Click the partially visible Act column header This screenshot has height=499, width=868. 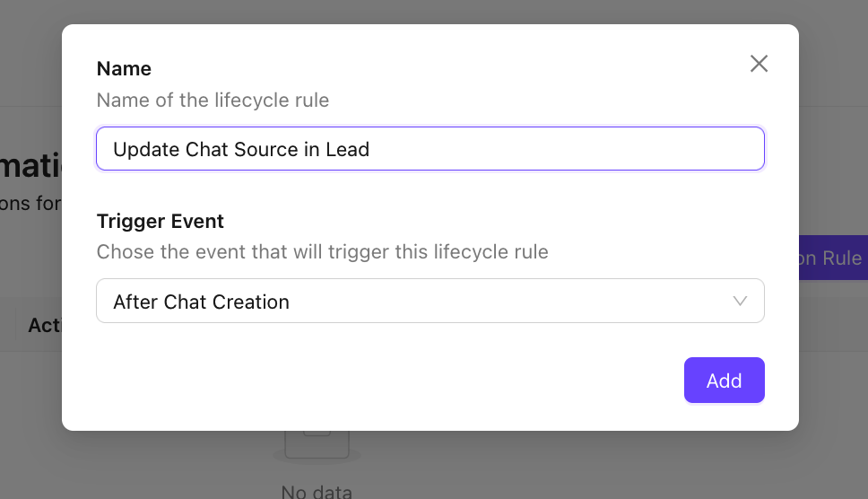pos(43,325)
